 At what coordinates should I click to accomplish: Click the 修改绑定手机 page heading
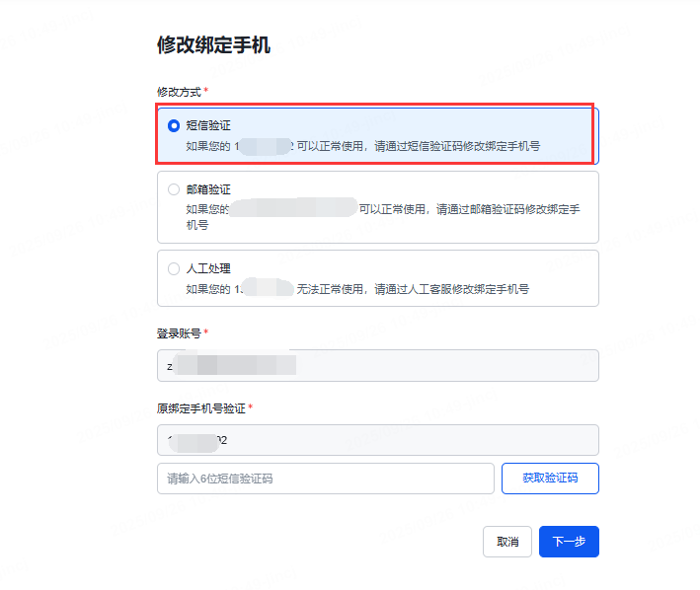[x=213, y=44]
